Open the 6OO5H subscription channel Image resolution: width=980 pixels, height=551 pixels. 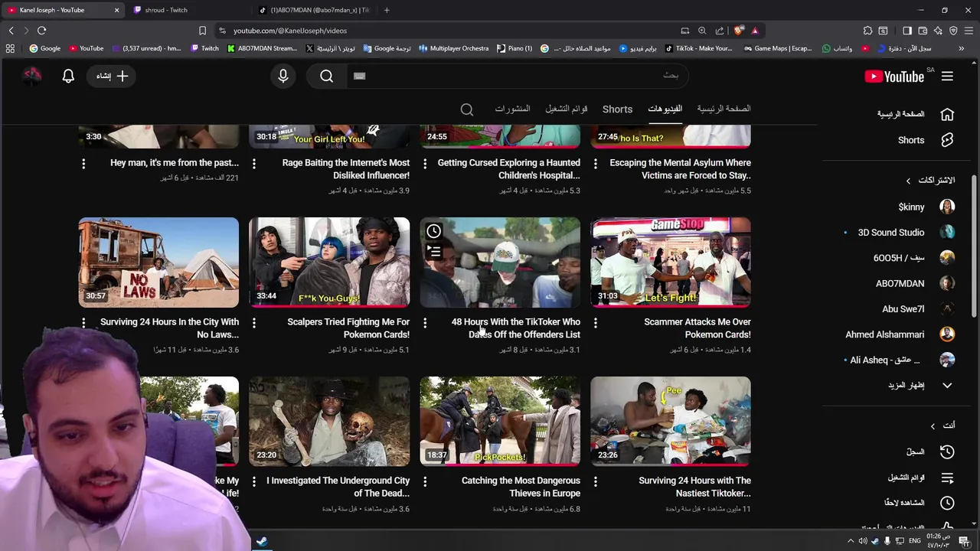pos(914,258)
